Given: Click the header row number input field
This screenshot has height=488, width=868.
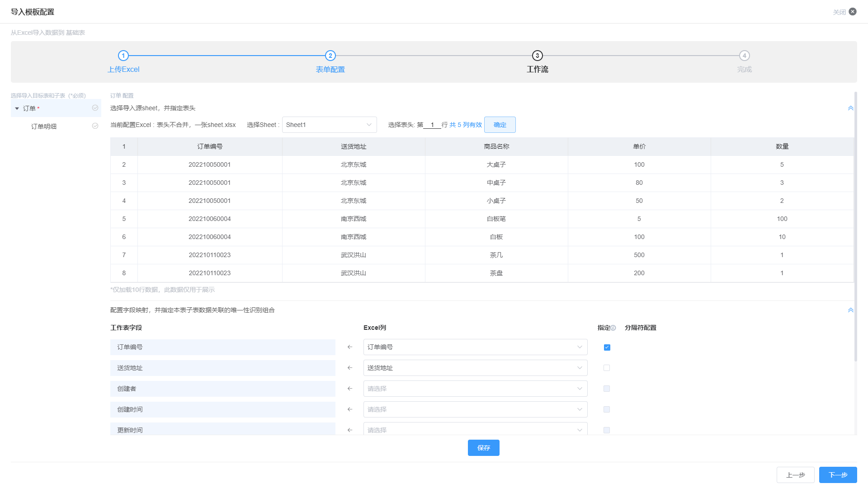Looking at the screenshot, I should (x=432, y=125).
